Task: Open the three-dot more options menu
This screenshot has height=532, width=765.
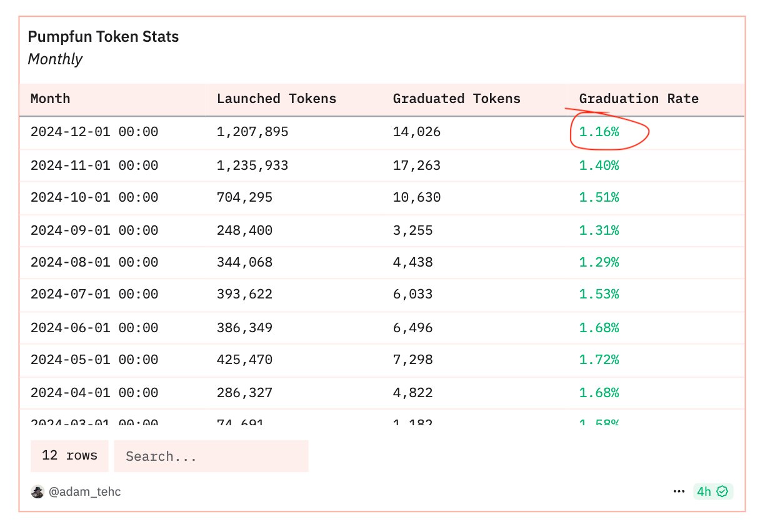Action: (x=679, y=491)
